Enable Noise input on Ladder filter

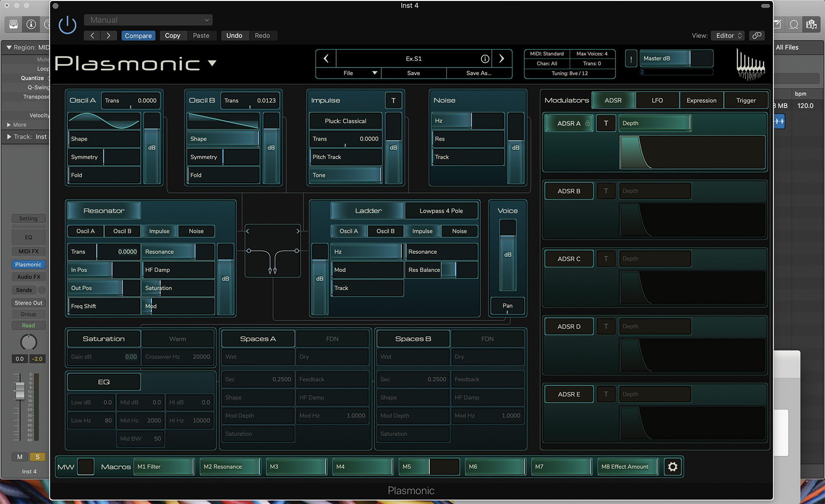click(460, 231)
